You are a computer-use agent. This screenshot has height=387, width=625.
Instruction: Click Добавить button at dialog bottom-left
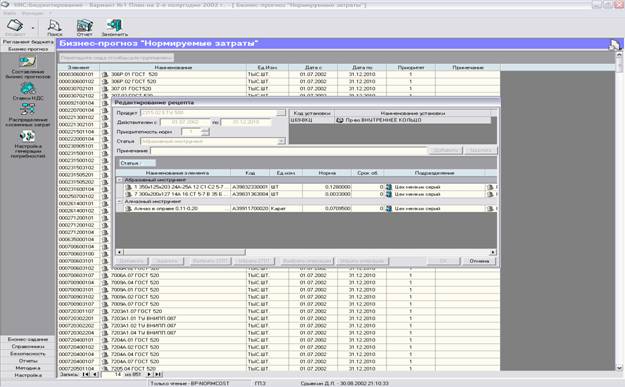click(132, 261)
